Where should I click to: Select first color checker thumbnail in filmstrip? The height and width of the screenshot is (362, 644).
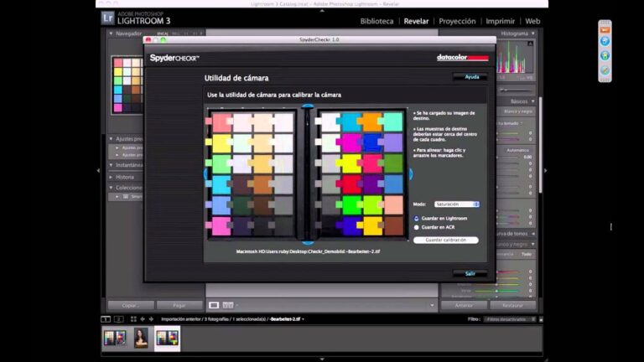coord(115,339)
